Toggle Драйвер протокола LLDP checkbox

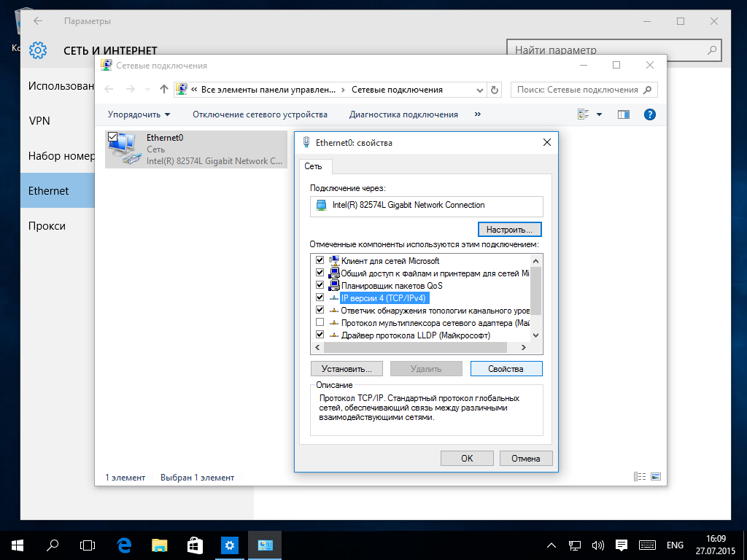click(x=320, y=335)
